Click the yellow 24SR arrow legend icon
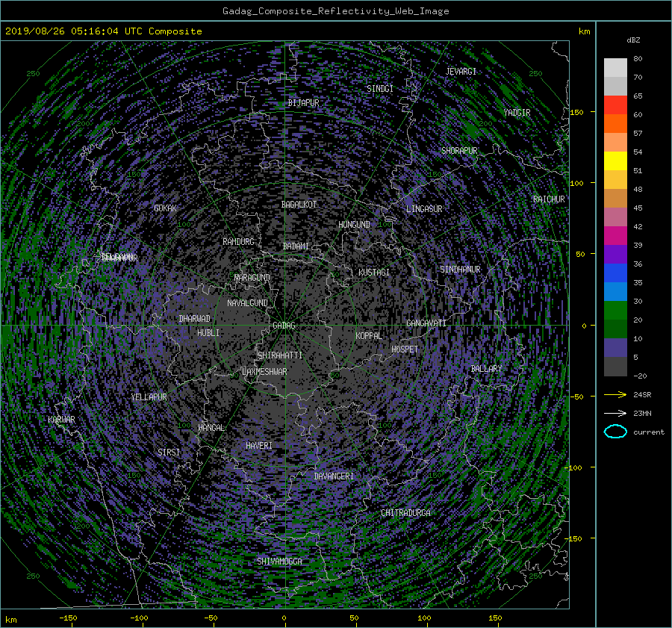The image size is (672, 628). [x=615, y=395]
